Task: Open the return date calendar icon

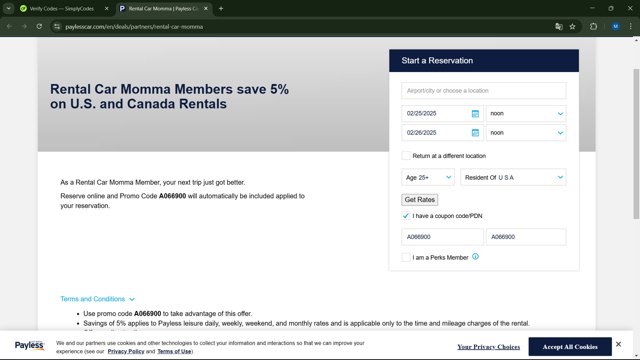Action: tap(475, 133)
